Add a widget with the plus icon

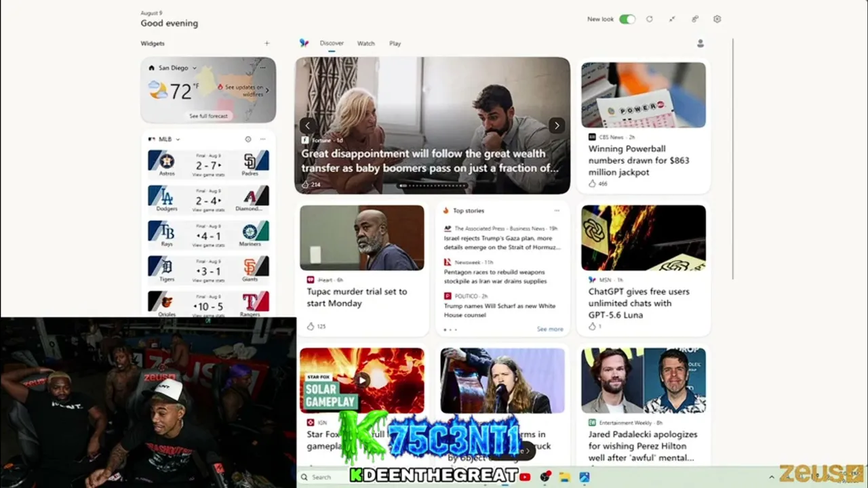point(267,43)
